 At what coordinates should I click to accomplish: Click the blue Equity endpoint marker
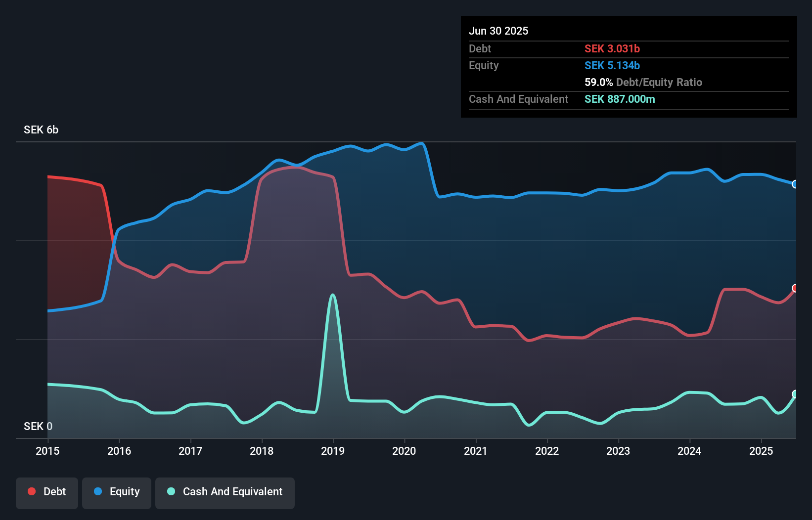[x=795, y=184]
